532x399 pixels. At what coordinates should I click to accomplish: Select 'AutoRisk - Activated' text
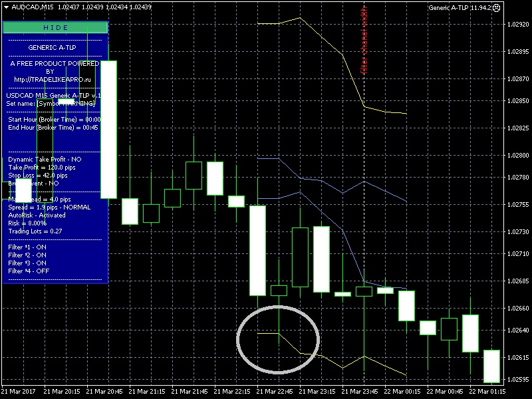pos(37,215)
